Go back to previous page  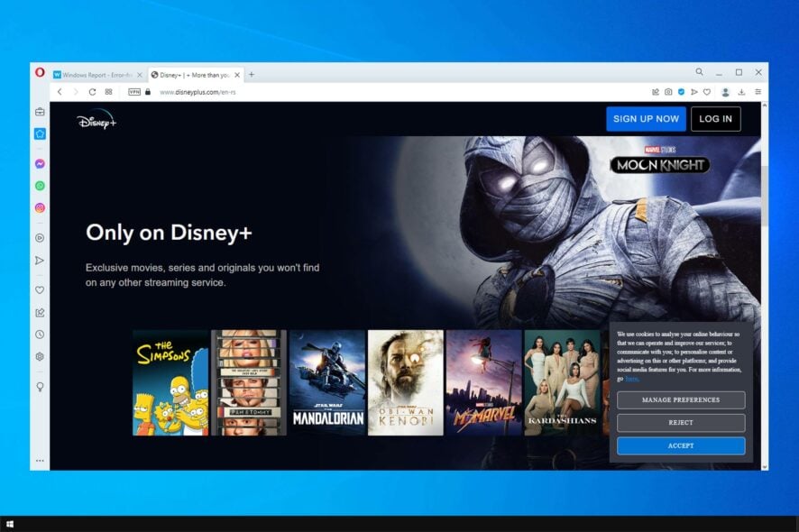(x=60, y=92)
